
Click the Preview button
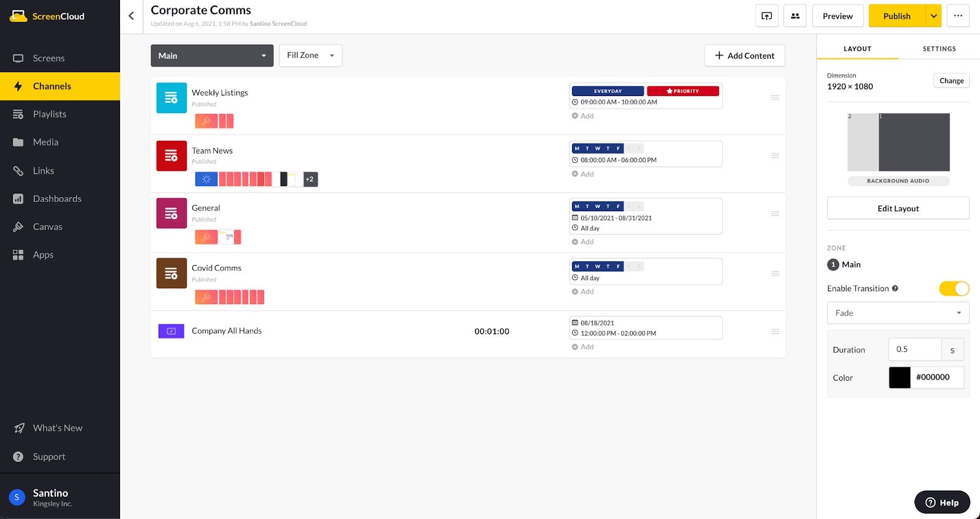pyautogui.click(x=838, y=16)
